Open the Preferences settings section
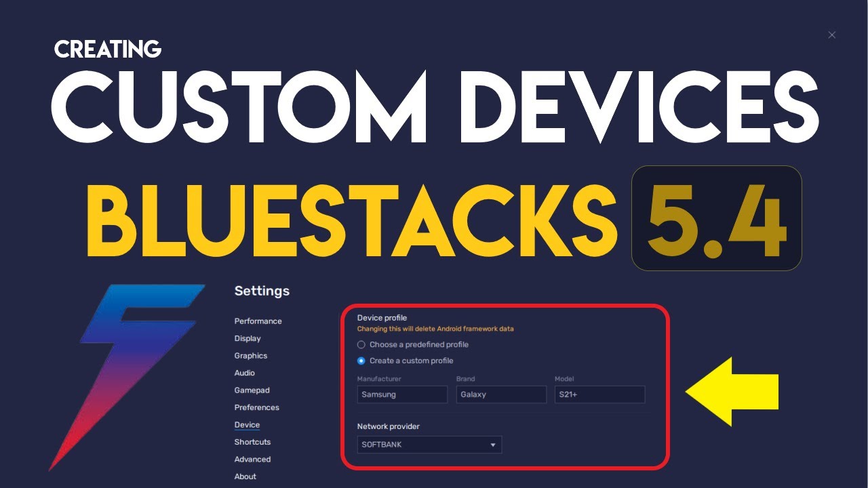 pyautogui.click(x=257, y=407)
